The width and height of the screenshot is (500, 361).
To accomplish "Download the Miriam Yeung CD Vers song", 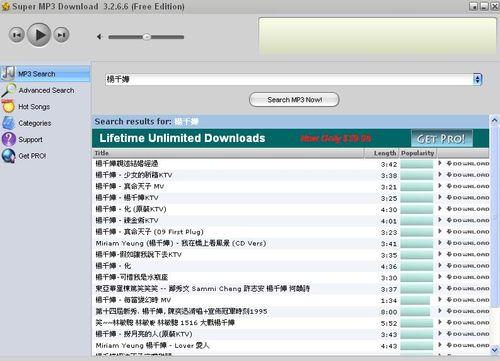I will (x=468, y=243).
